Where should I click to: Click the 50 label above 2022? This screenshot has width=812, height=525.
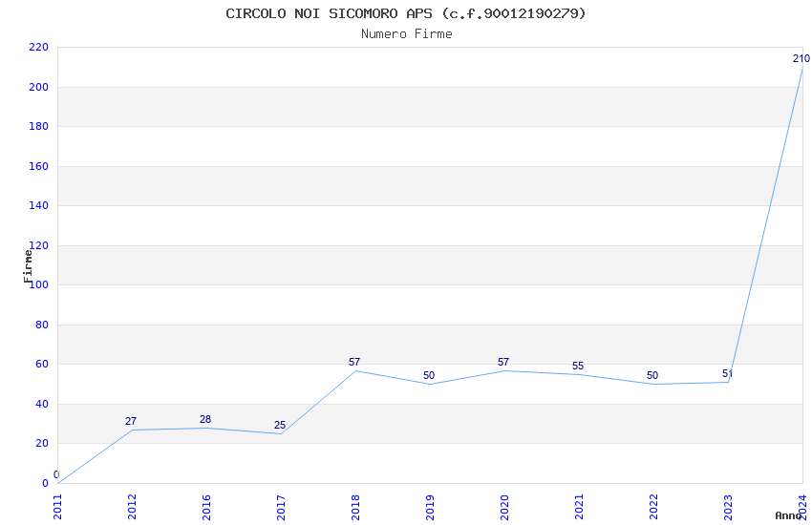(x=652, y=375)
